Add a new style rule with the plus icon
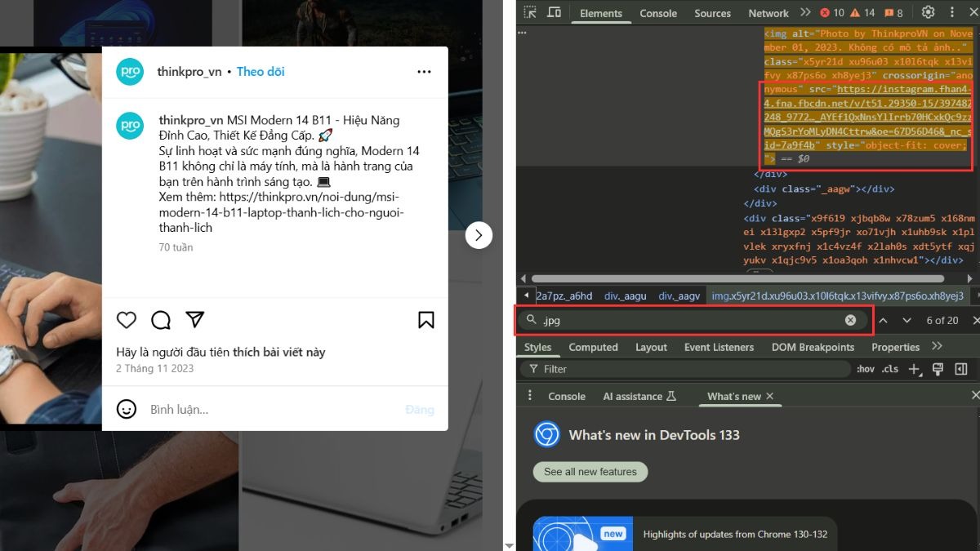 tap(915, 369)
